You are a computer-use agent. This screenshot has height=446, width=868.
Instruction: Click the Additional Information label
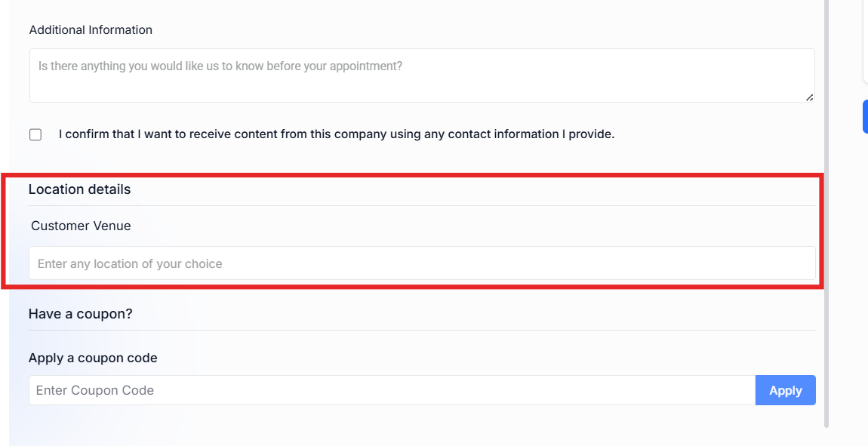91,30
